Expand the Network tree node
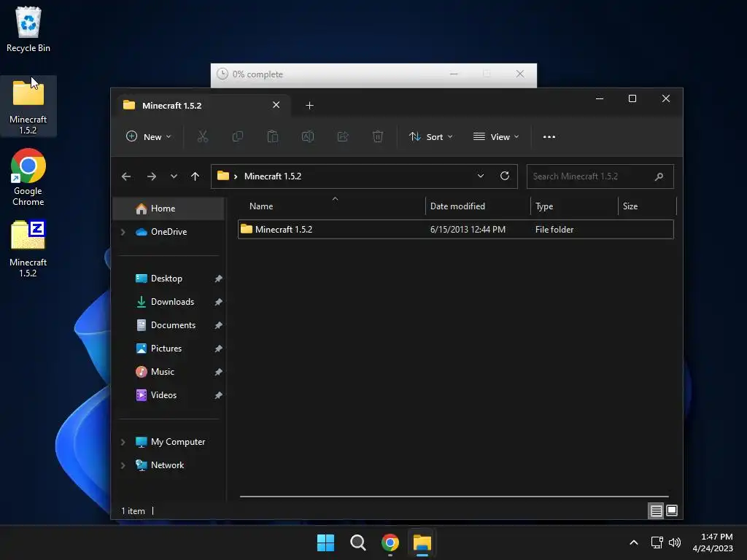 click(123, 465)
